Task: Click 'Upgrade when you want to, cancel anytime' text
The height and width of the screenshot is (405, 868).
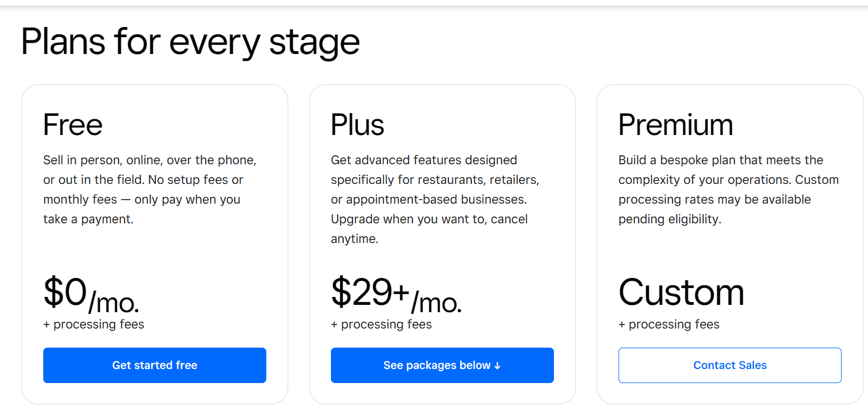Action: tap(429, 229)
